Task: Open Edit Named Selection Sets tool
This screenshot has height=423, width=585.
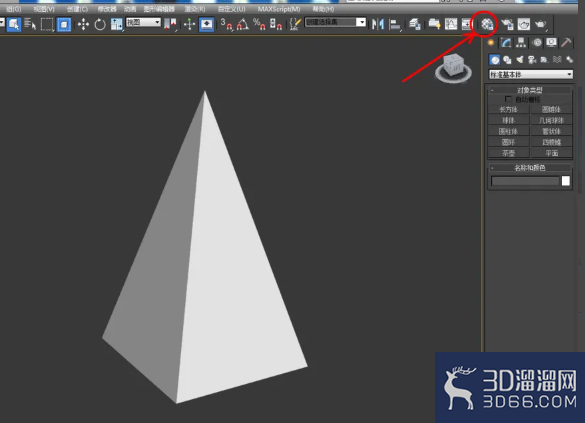Action: click(x=295, y=25)
